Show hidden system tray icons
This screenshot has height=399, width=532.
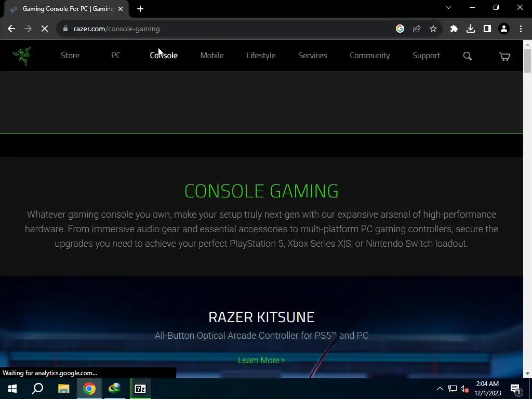point(440,389)
